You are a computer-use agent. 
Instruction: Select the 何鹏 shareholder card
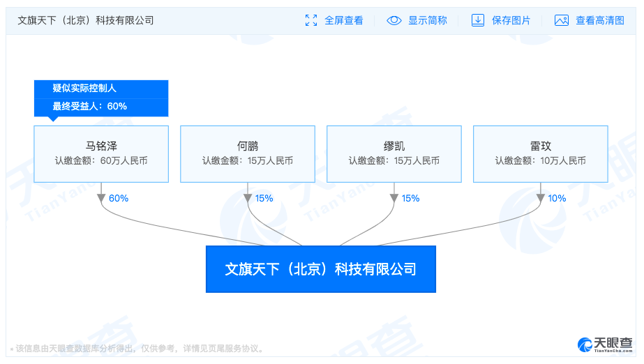coord(248,154)
